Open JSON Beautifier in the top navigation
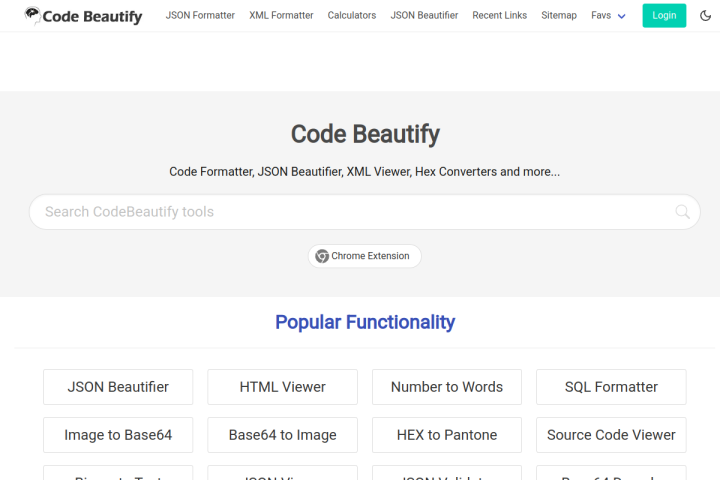 click(424, 16)
